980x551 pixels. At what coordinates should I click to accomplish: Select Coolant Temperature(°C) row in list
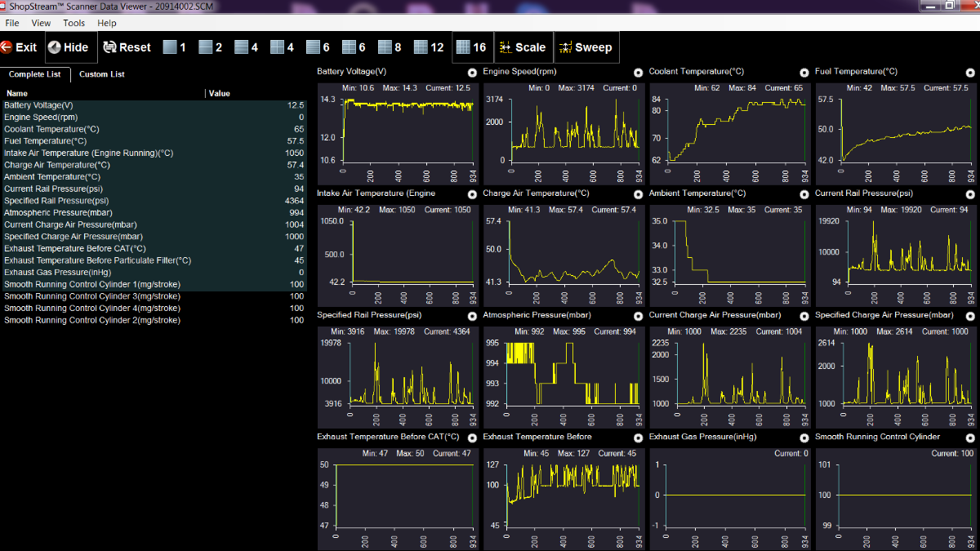[x=154, y=129]
